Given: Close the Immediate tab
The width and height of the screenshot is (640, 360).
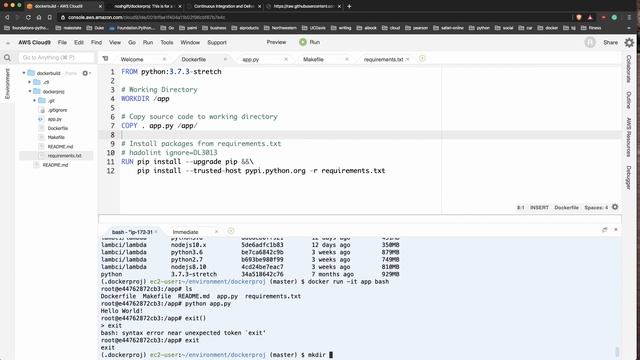Looking at the screenshot, I should pos(216,232).
